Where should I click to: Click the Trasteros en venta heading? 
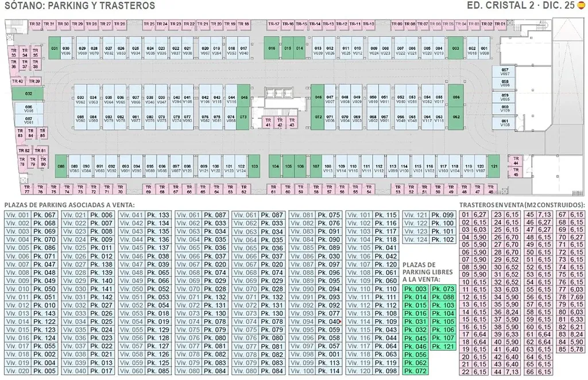click(522, 204)
